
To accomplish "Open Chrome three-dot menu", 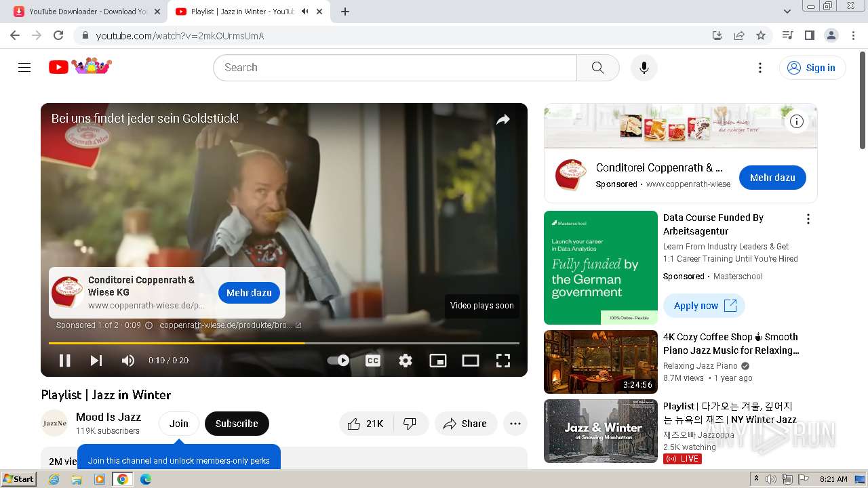I will (x=853, y=35).
